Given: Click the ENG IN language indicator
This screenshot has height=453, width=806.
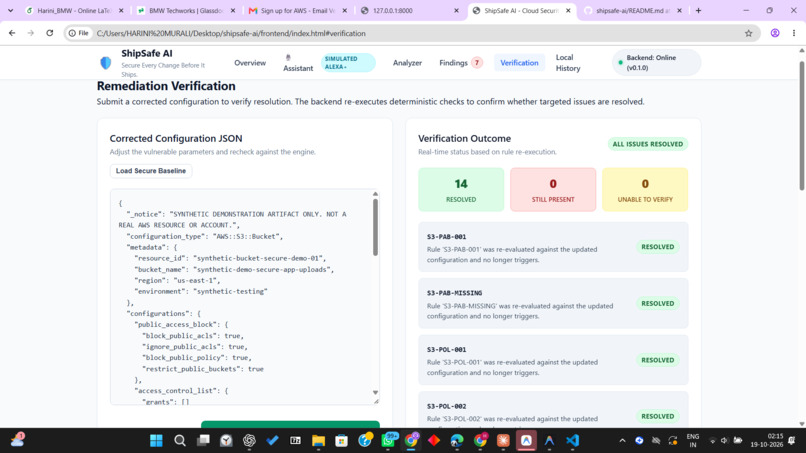Looking at the screenshot, I should pos(693,441).
